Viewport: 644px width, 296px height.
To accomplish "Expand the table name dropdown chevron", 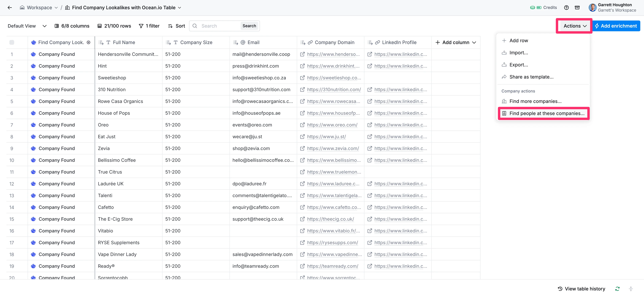I will (180, 8).
